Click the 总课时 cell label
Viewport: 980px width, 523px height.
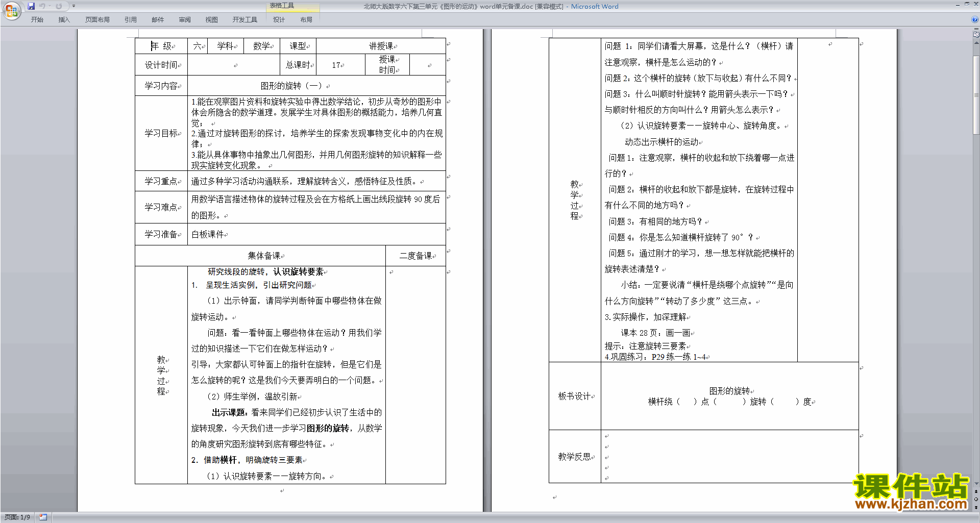point(298,65)
